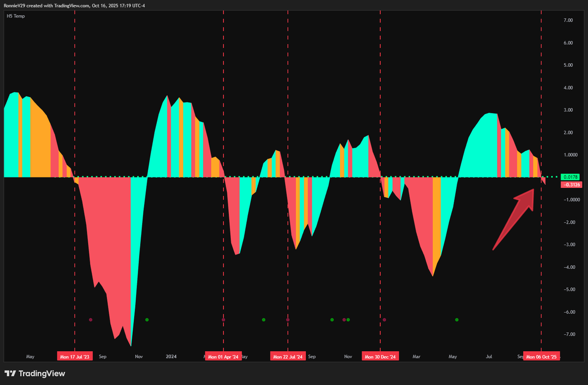The height and width of the screenshot is (385, 588).
Task: Select the Mon 06 Oct '25 date marker
Action: coord(541,357)
